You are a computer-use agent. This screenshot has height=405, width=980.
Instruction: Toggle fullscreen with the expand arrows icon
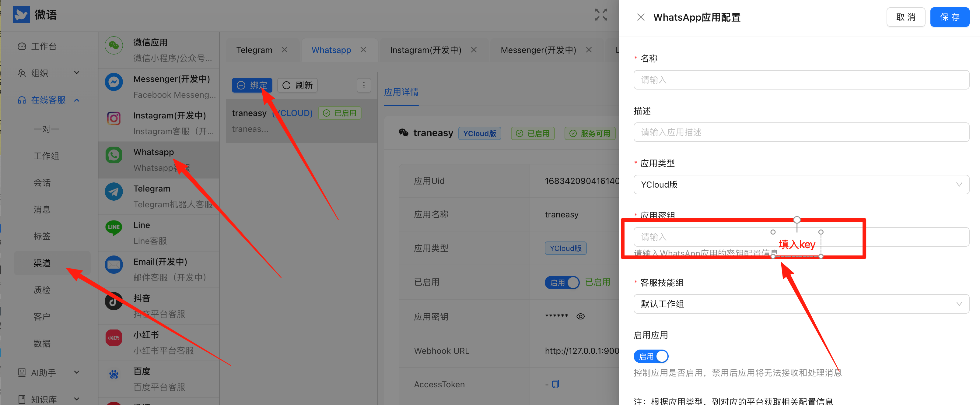(601, 15)
